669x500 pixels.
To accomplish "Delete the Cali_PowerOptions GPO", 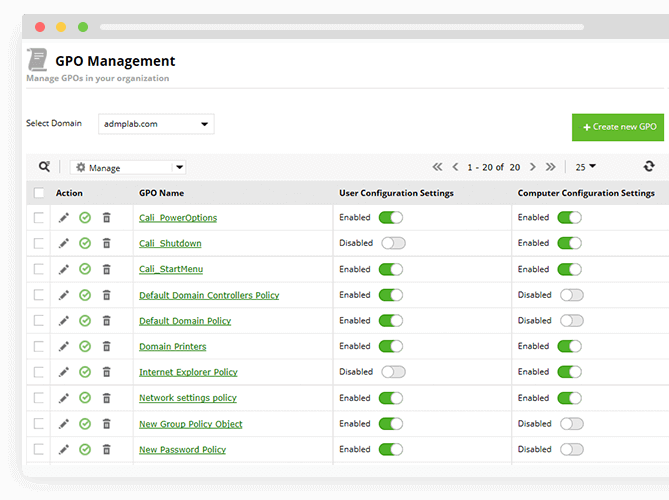I will pyautogui.click(x=107, y=218).
